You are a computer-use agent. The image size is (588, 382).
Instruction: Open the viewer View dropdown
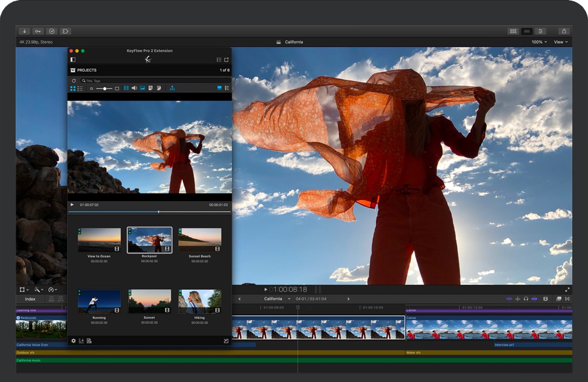561,42
